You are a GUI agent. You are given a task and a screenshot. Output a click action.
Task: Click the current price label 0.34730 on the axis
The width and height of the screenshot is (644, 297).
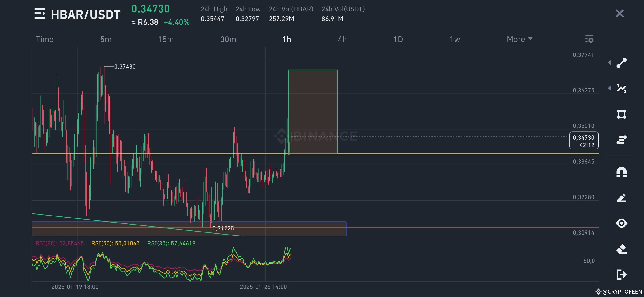click(x=584, y=137)
